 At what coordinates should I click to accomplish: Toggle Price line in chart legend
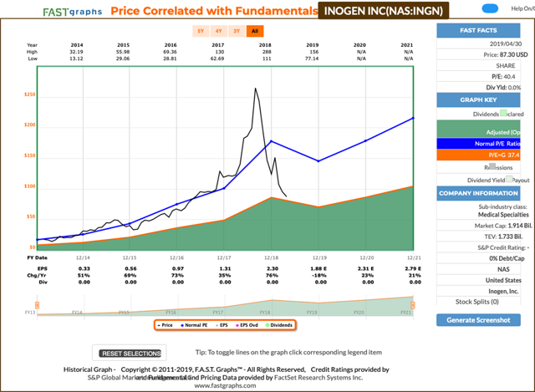pos(166,325)
